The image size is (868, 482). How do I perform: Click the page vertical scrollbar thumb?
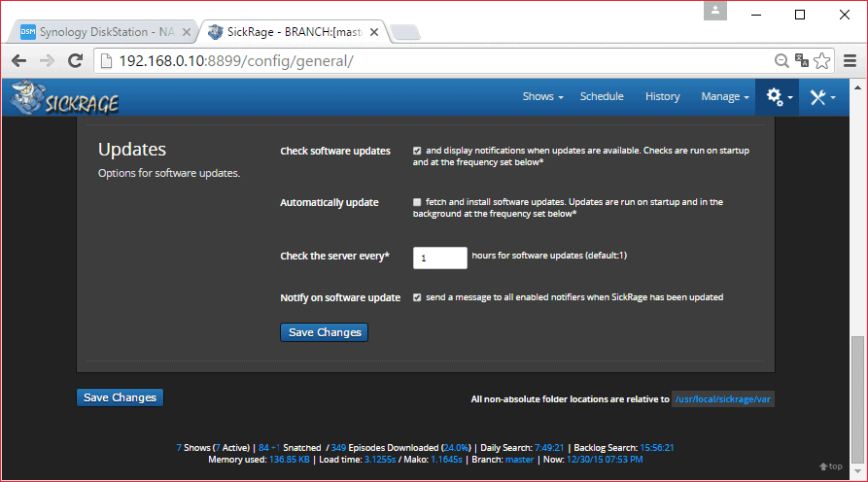(857, 399)
